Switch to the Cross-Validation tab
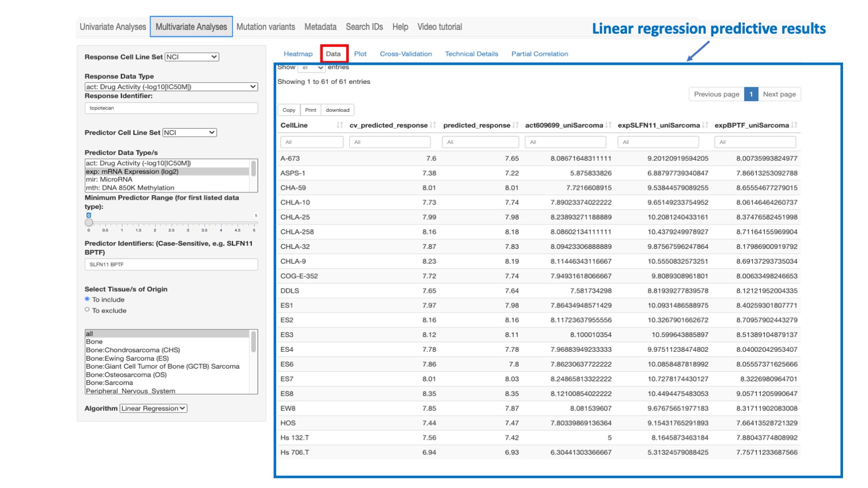 pos(405,54)
